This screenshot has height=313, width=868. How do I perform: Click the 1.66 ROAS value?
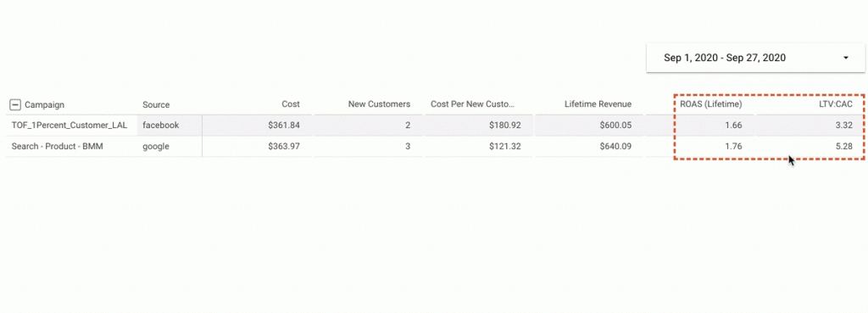coord(733,126)
